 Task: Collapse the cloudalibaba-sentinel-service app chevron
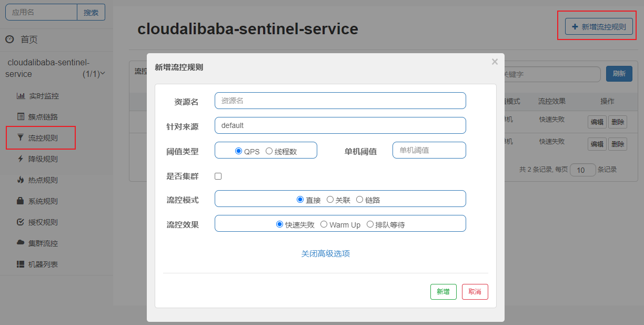[x=103, y=74]
